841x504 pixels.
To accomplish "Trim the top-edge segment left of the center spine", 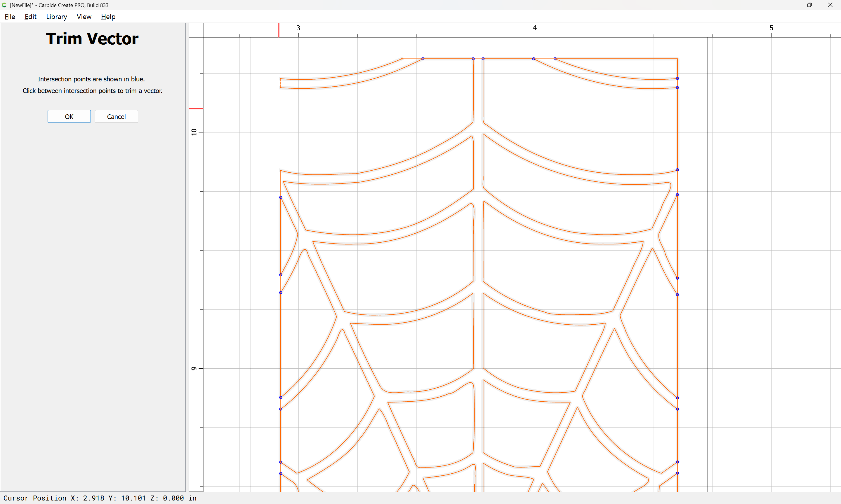I will coord(448,59).
